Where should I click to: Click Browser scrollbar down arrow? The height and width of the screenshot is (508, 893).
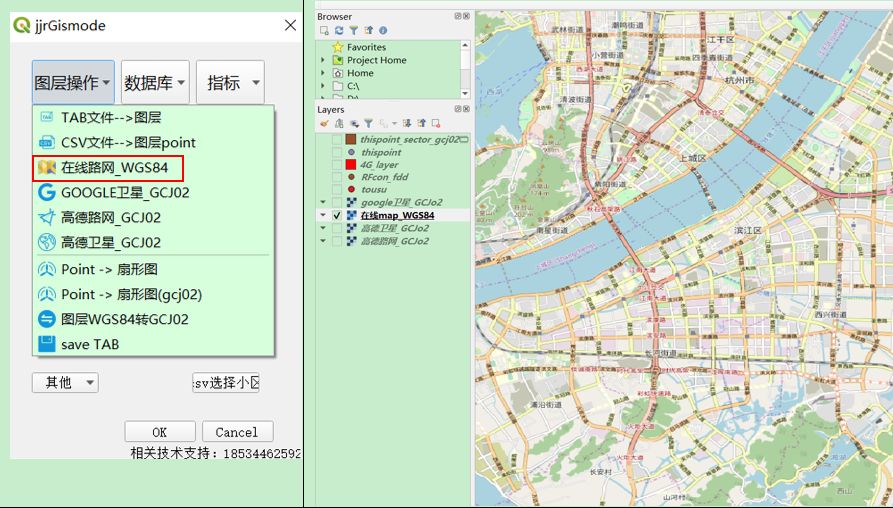(x=465, y=93)
